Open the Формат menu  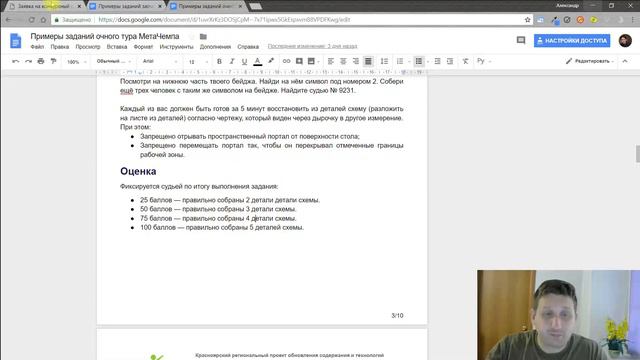coord(143,47)
